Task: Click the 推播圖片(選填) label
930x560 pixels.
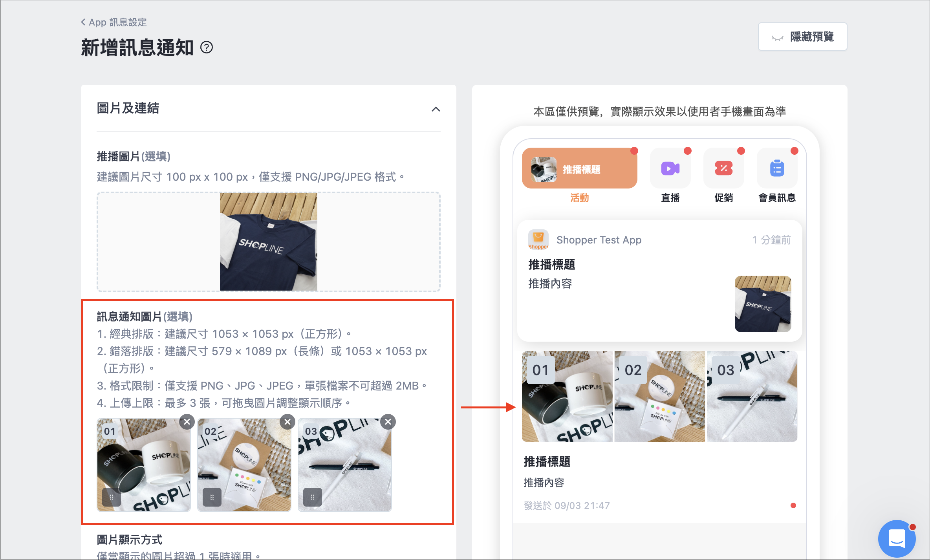Action: 134,156
